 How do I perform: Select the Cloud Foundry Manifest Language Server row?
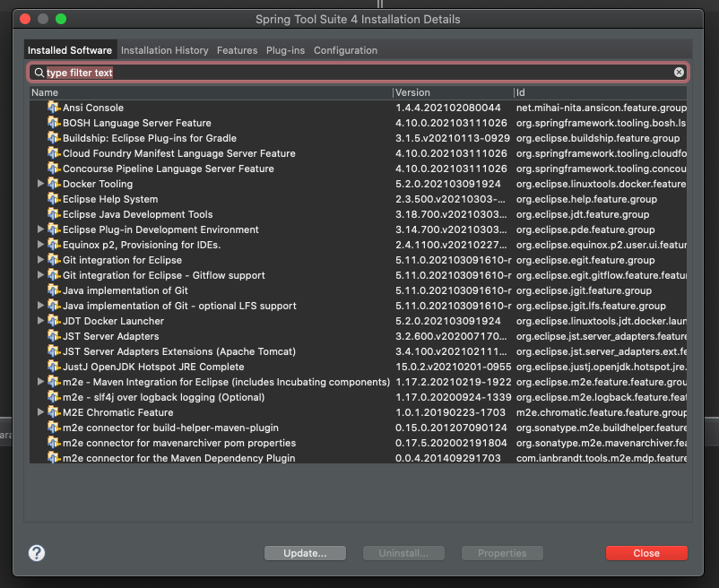tap(358, 153)
